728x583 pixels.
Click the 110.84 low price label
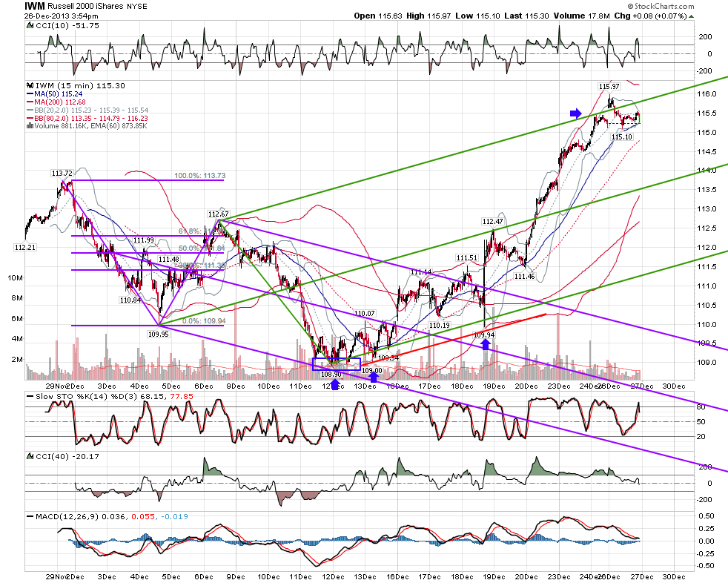[130, 300]
